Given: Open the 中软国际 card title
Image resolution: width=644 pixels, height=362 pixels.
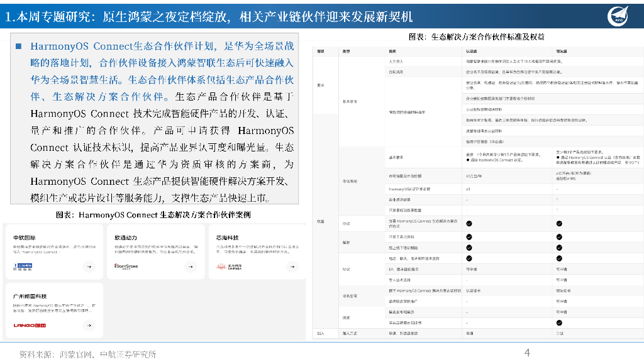Looking at the screenshot, I should [26, 238].
